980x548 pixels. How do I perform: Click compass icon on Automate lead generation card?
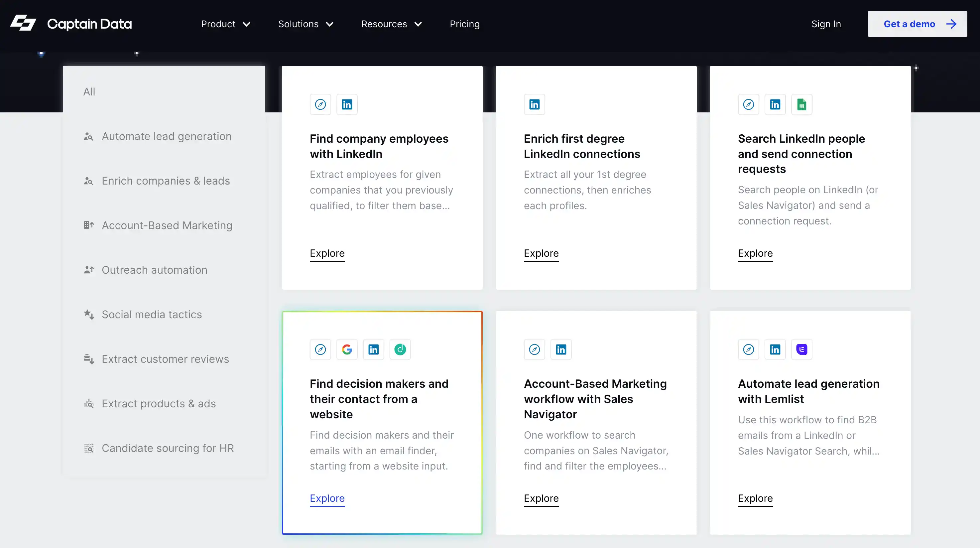748,349
